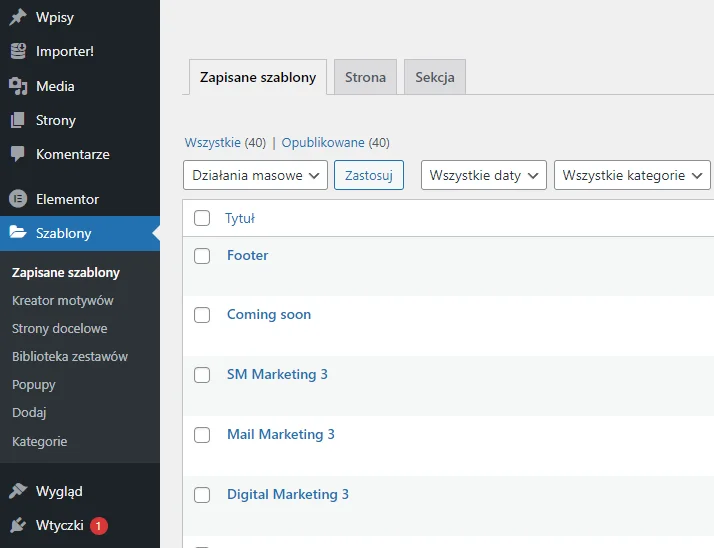Viewport: 714px width, 548px height.
Task: Switch to the Strona tab
Action: [x=365, y=77]
